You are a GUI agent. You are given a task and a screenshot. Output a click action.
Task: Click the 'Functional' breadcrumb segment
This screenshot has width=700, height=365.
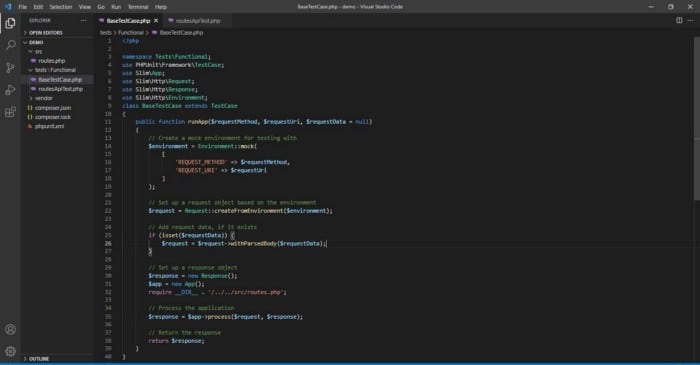coord(131,33)
